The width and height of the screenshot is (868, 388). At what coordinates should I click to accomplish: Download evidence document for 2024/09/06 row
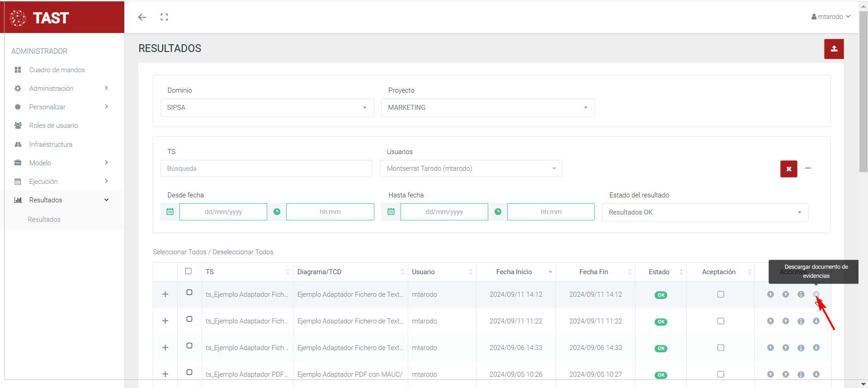click(x=816, y=348)
